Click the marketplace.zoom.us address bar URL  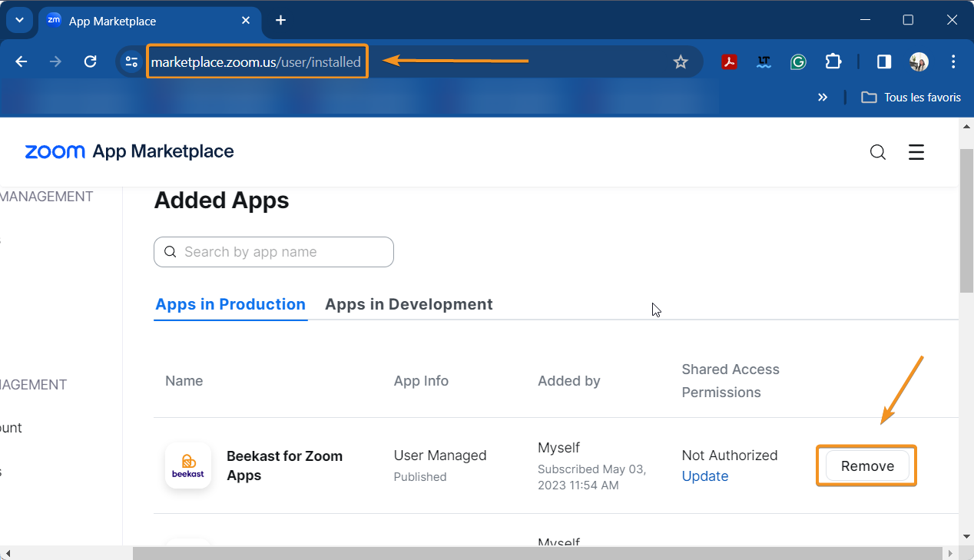coord(256,62)
